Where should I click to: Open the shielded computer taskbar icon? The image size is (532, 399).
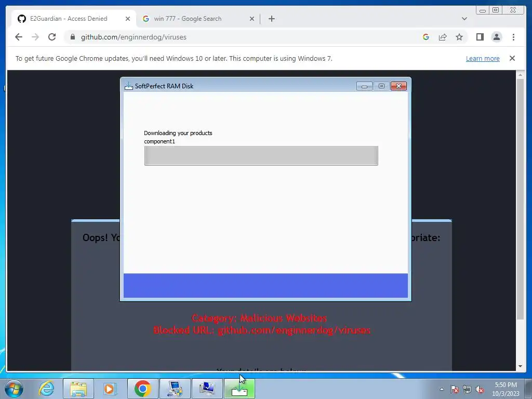click(175, 389)
